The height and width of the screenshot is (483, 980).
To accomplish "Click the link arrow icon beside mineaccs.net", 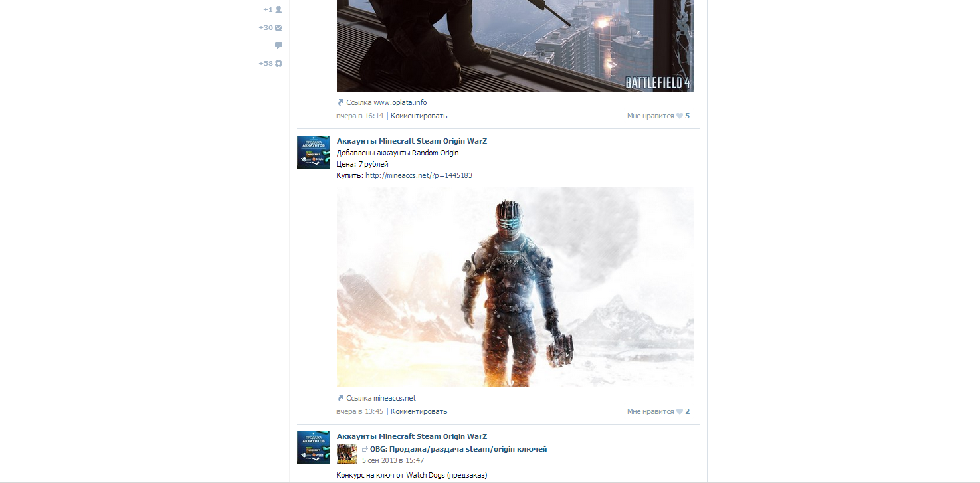I will 340,398.
